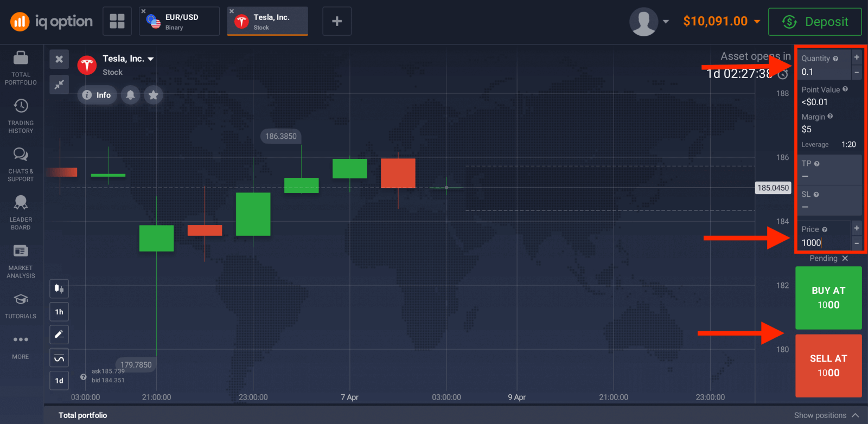The width and height of the screenshot is (868, 424).
Task: Click the green BUY AT 1000 button
Action: tap(828, 298)
